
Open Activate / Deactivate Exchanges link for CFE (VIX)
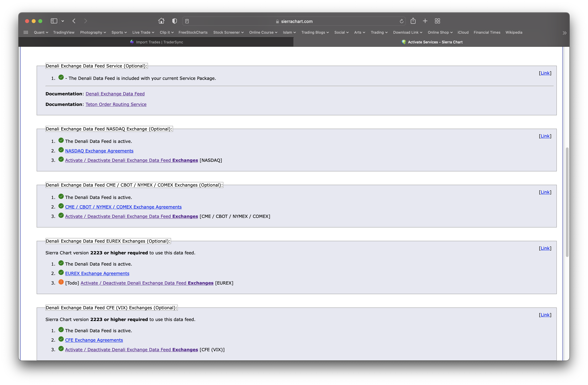coord(132,350)
